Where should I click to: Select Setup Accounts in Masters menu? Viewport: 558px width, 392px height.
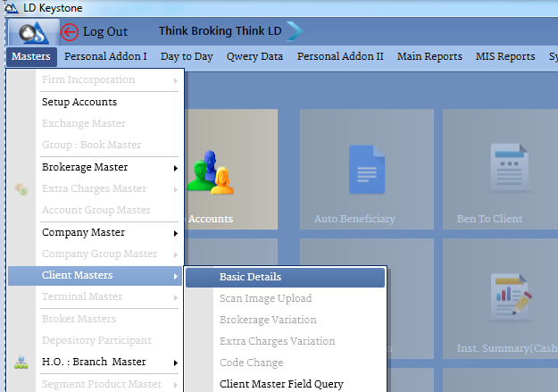[79, 102]
